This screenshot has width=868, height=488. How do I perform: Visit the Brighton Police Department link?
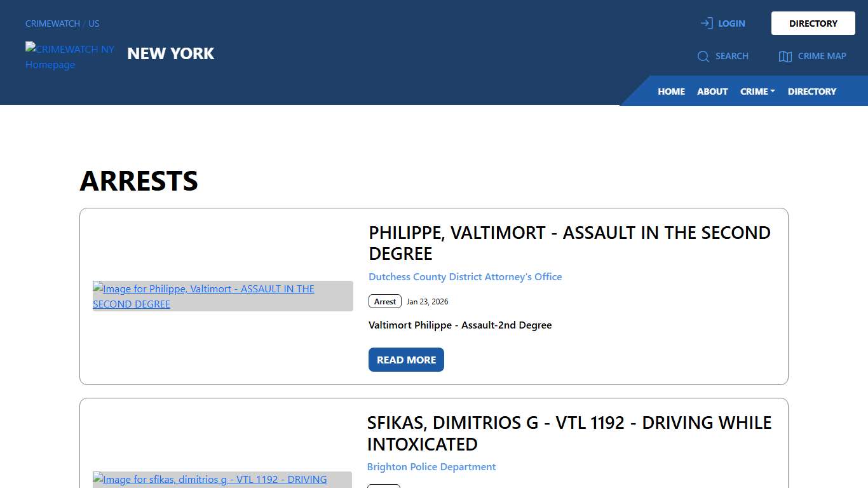point(431,467)
